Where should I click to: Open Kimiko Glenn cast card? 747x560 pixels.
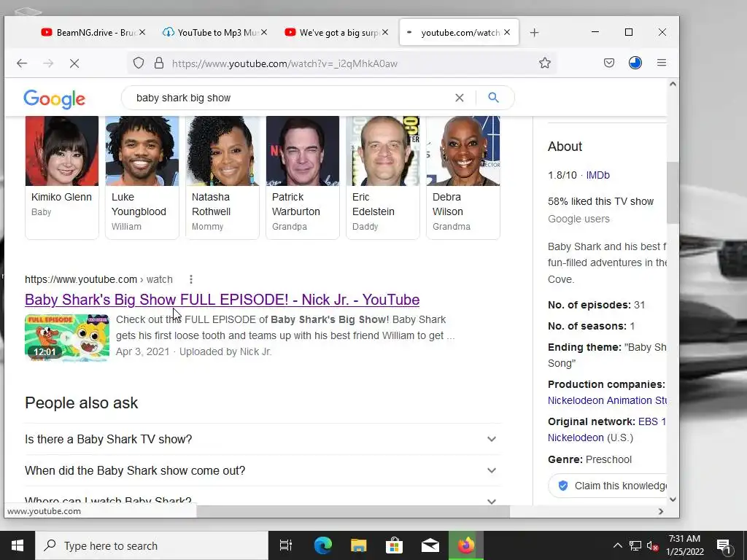[62, 177]
